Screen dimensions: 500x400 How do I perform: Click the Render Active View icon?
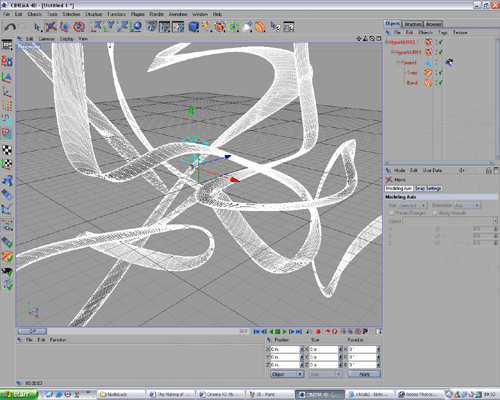pyautogui.click(x=151, y=27)
